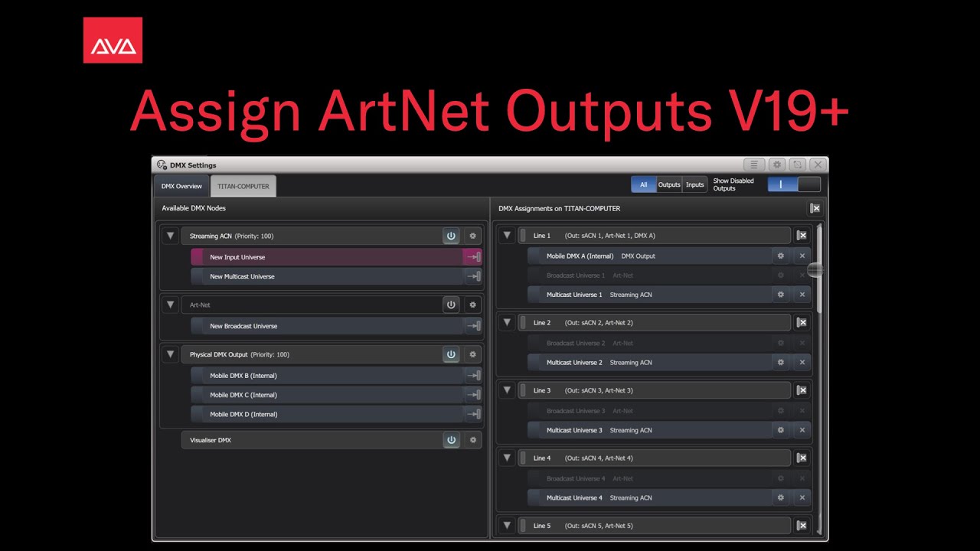Open settings for Multicast Universe 2

pyautogui.click(x=781, y=363)
